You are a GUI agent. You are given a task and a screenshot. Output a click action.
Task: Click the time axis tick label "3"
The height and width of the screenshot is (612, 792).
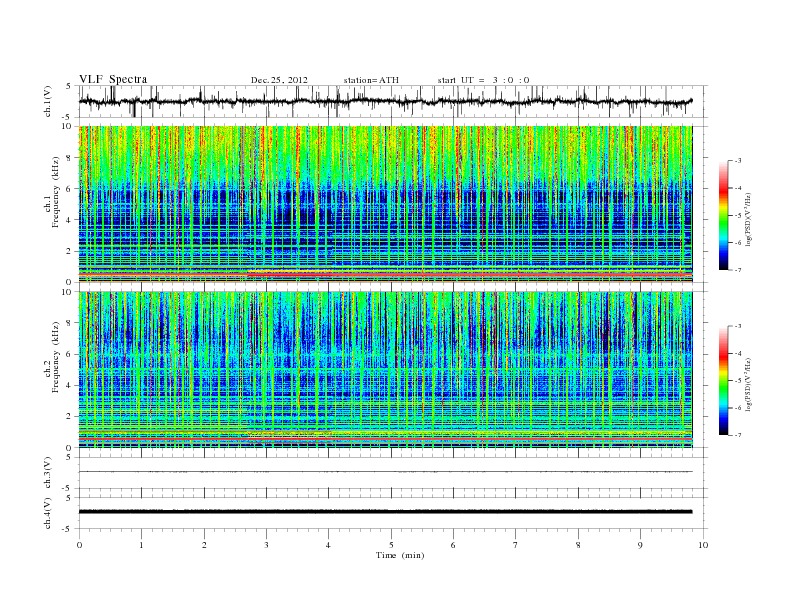(x=266, y=545)
